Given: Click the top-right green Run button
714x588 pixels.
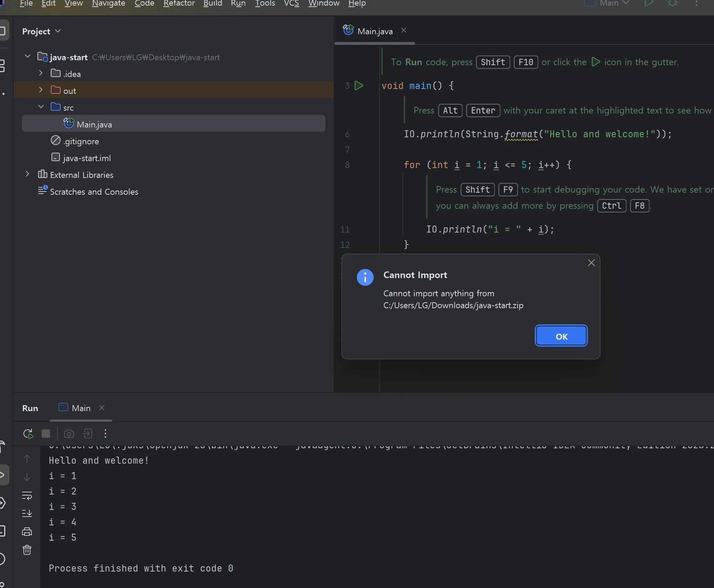Looking at the screenshot, I should coord(649,3).
